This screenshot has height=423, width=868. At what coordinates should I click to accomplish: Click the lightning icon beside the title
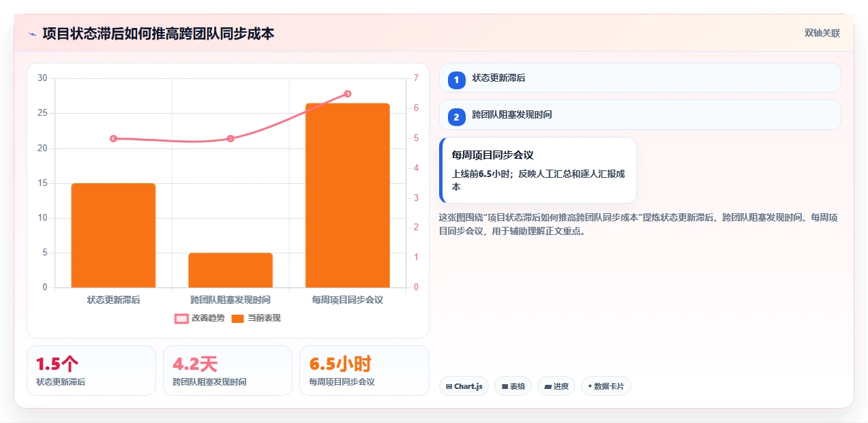click(x=32, y=34)
